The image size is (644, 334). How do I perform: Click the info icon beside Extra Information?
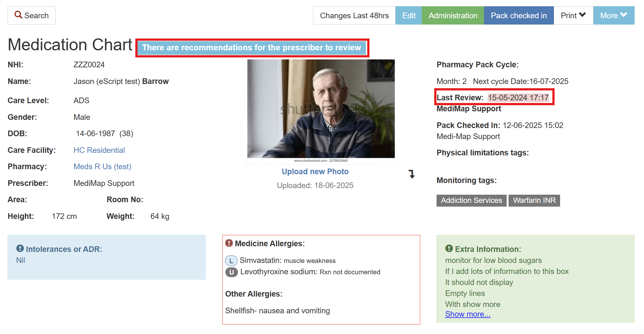(x=449, y=249)
